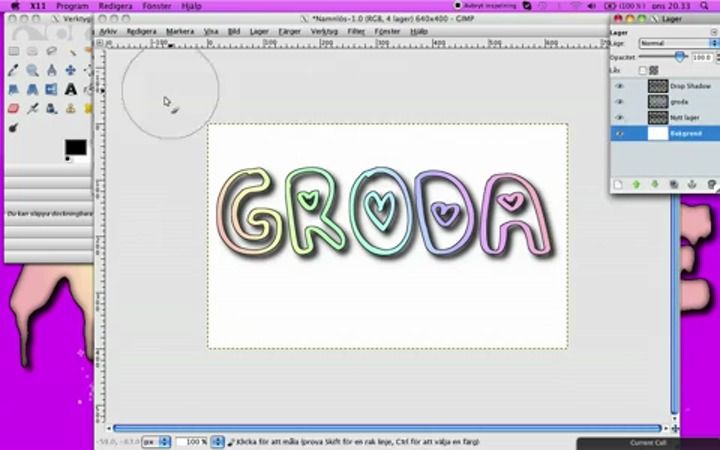Open the Arkiv menu

pos(108,31)
